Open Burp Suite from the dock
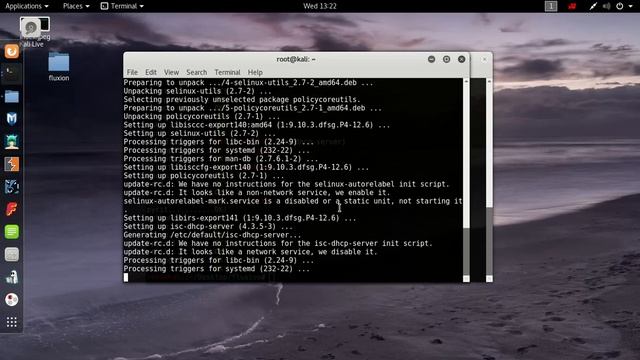The width and height of the screenshot is (640, 360). tap(12, 164)
